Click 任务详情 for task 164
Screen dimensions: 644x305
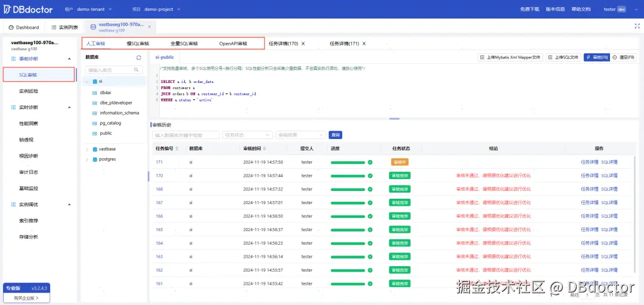(589, 243)
